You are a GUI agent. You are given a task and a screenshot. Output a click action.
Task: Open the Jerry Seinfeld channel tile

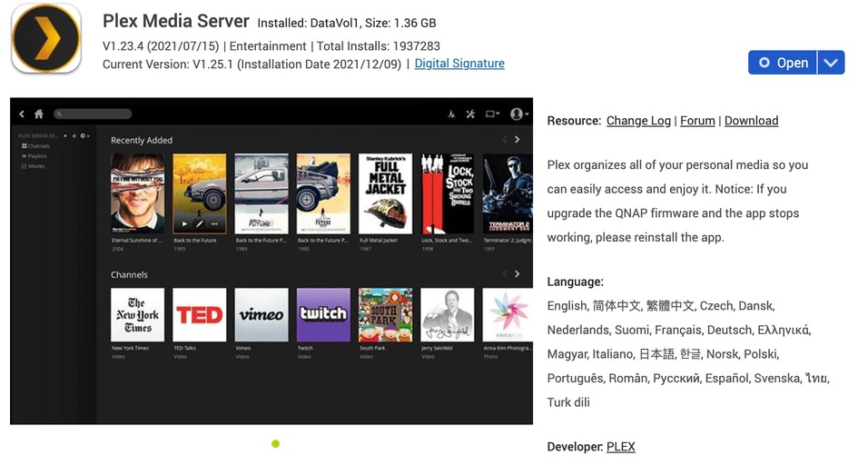[448, 314]
